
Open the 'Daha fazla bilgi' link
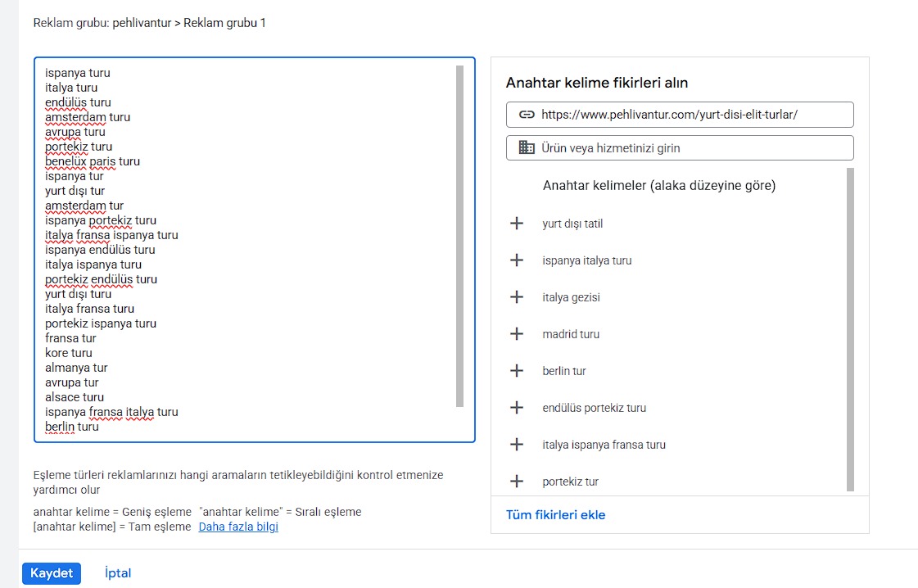click(238, 527)
